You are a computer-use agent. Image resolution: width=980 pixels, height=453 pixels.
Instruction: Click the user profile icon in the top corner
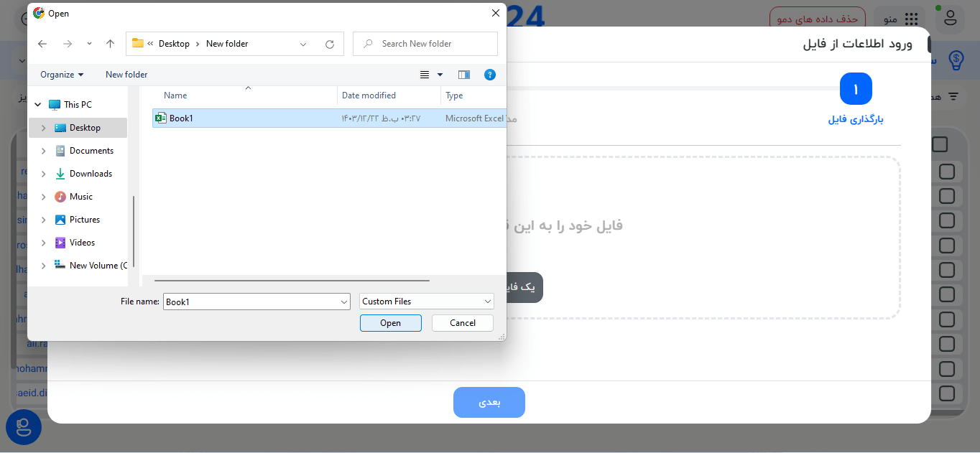(950, 19)
